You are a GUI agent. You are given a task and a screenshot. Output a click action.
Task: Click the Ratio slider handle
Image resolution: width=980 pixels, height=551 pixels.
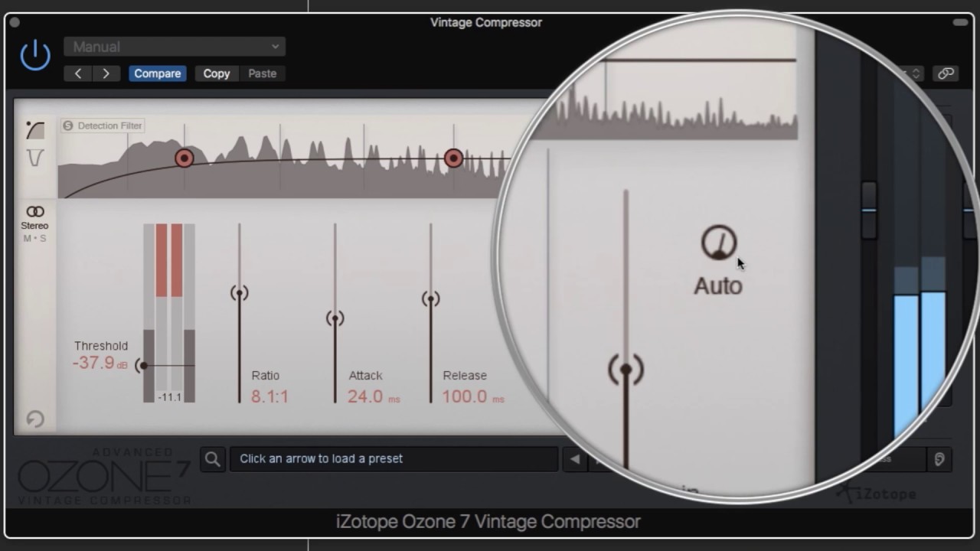(239, 293)
